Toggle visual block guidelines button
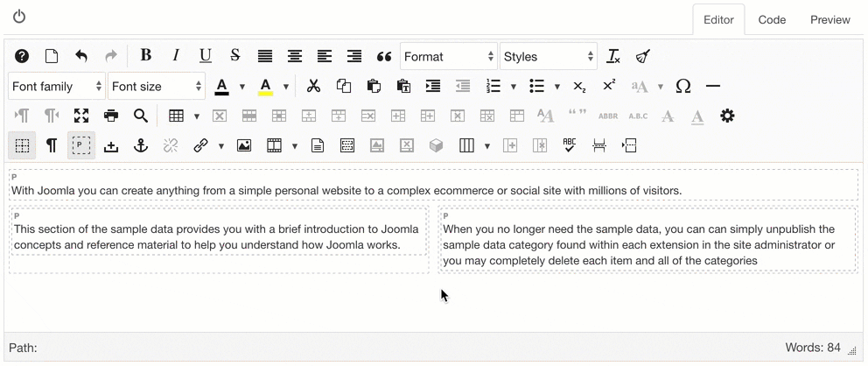Screen dimensions: 868x366 click(22, 145)
